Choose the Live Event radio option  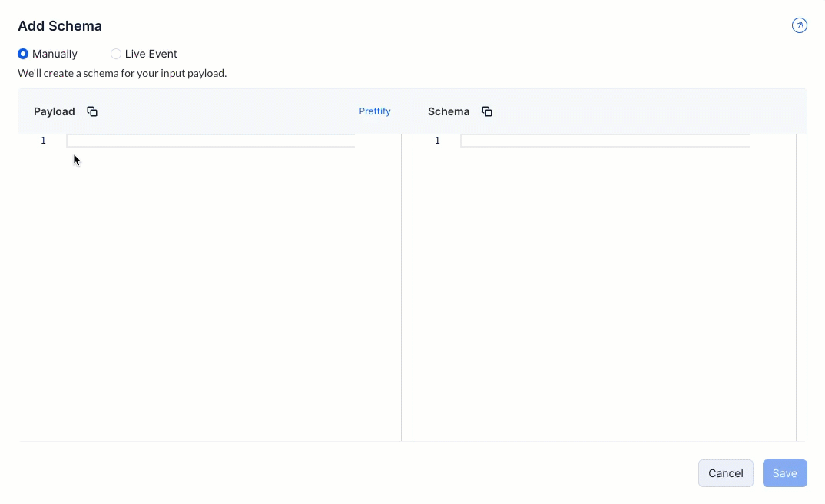(116, 54)
